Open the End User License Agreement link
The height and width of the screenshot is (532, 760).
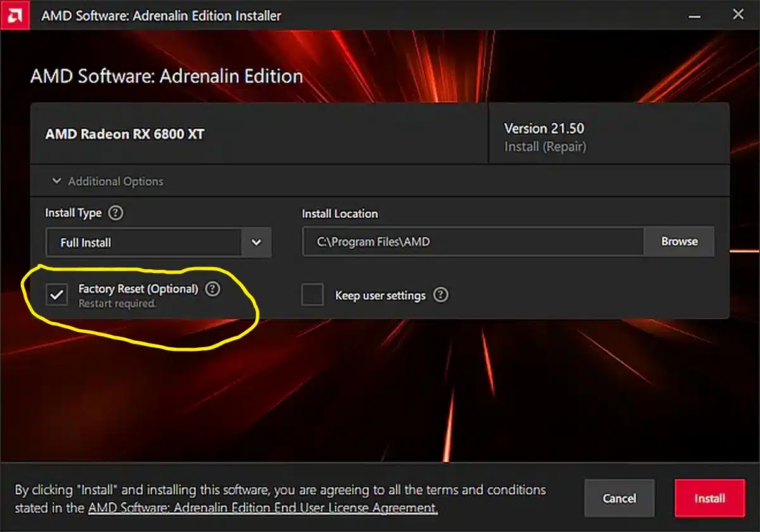pyautogui.click(x=263, y=508)
